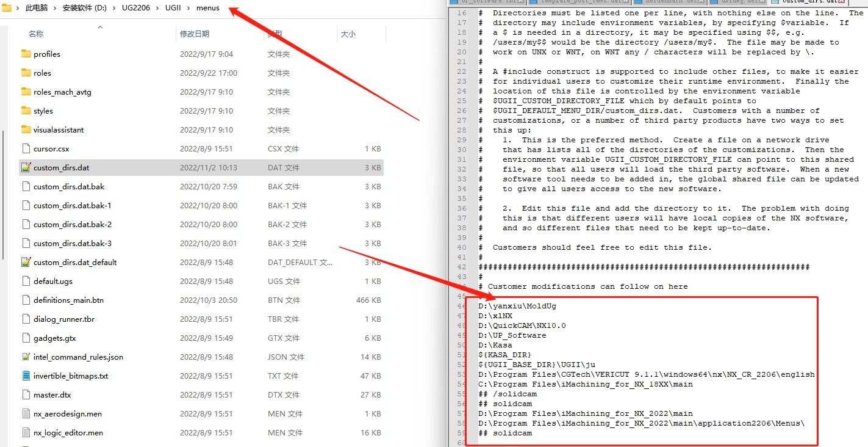This screenshot has height=447, width=868.
Task: Select the master.dtx file icon
Action: pos(26,394)
